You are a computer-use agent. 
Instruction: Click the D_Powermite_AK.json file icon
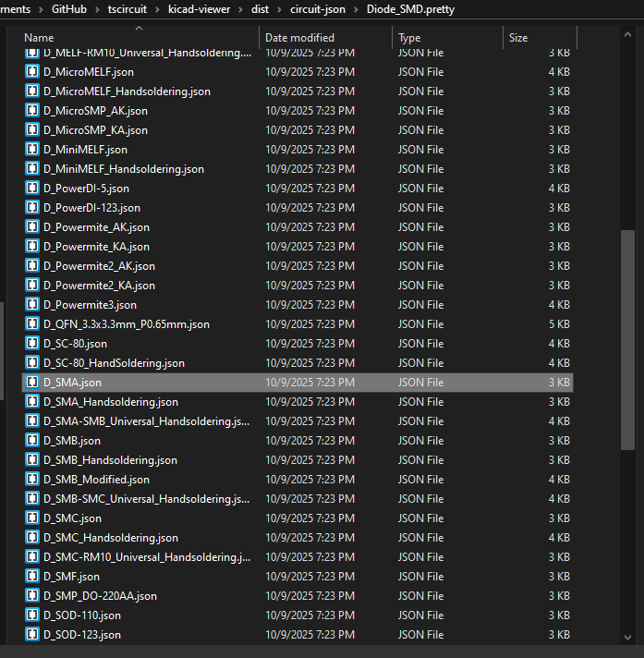32,227
